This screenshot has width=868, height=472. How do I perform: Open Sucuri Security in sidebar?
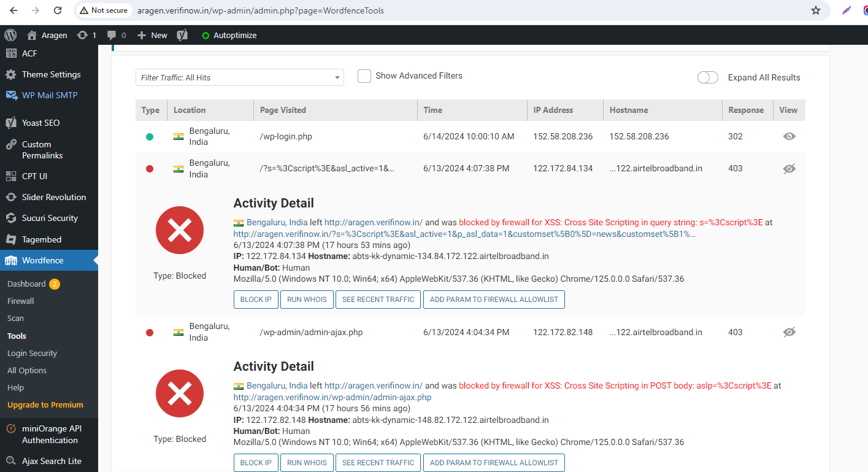pyautogui.click(x=49, y=218)
